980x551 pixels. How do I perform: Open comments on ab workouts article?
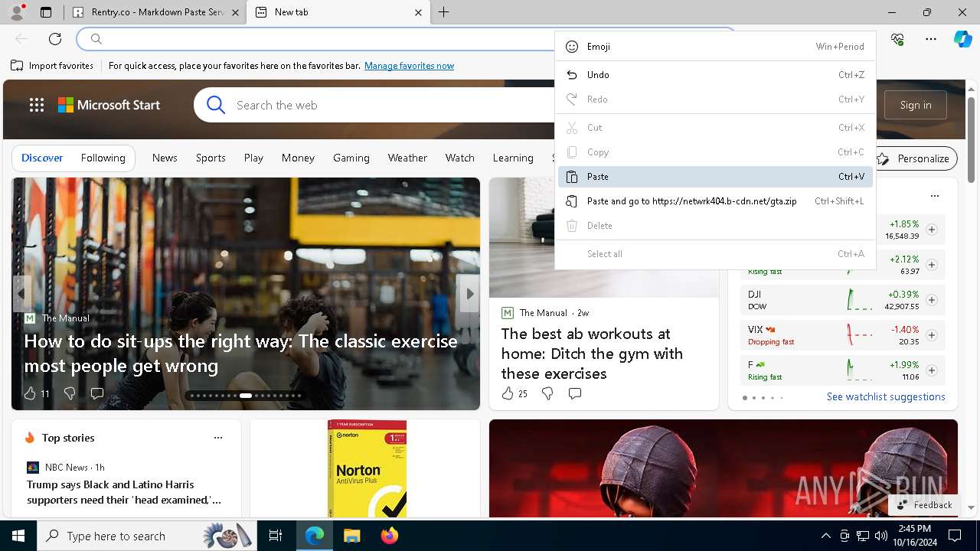(x=575, y=393)
